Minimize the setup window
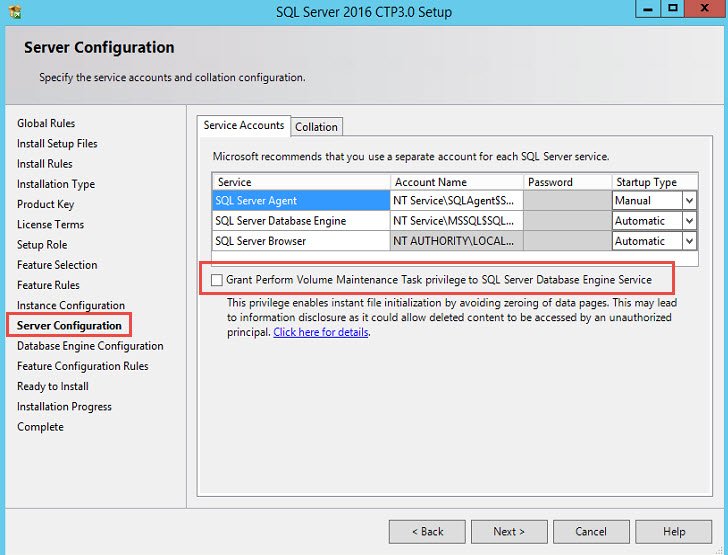The height and width of the screenshot is (555, 728). (648, 9)
